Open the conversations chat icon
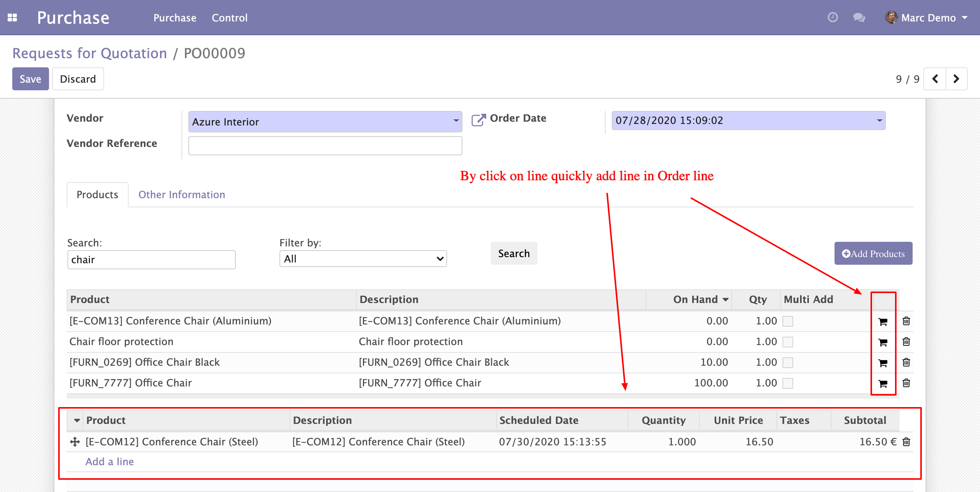 [x=859, y=18]
